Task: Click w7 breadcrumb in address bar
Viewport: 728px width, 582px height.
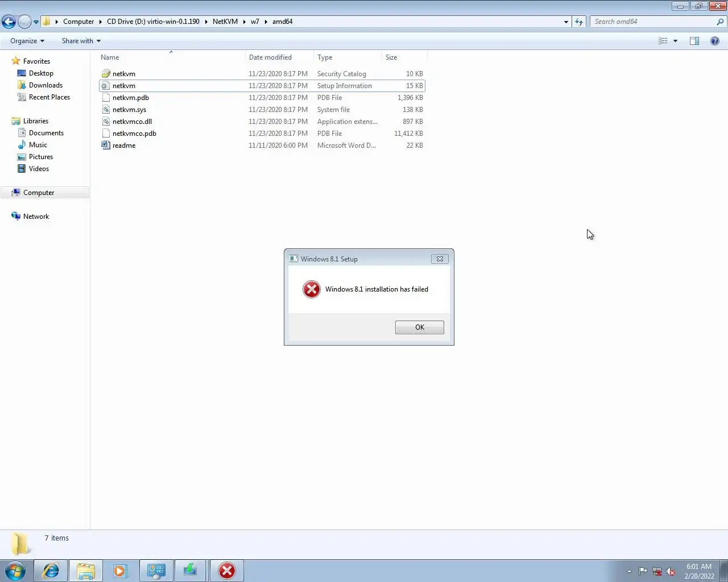Action: [x=255, y=22]
